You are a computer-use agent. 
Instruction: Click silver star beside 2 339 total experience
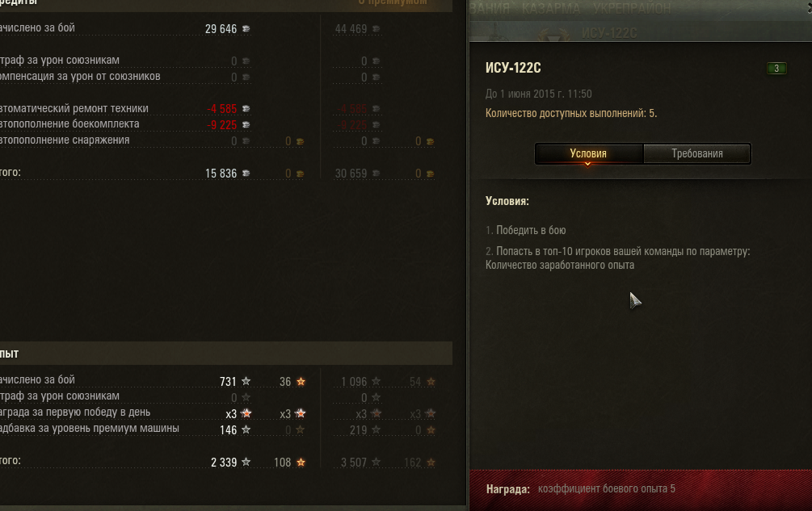(246, 462)
